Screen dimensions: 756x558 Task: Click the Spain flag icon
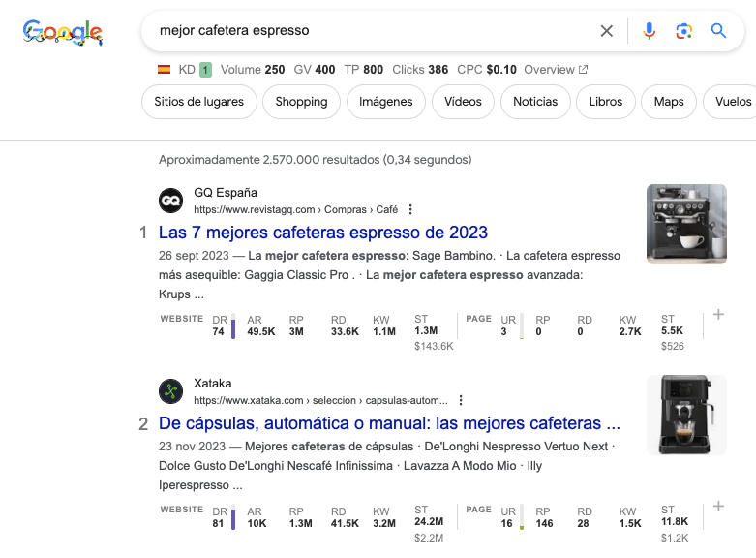164,70
